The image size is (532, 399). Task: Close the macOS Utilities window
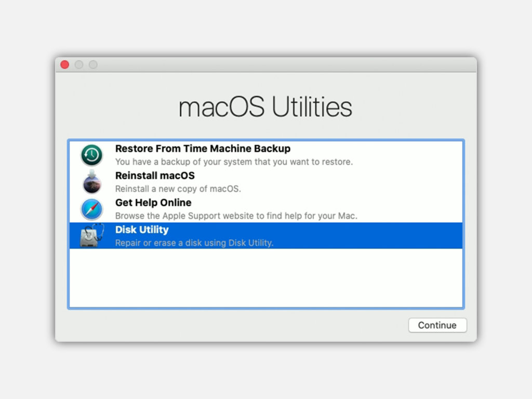(x=65, y=64)
